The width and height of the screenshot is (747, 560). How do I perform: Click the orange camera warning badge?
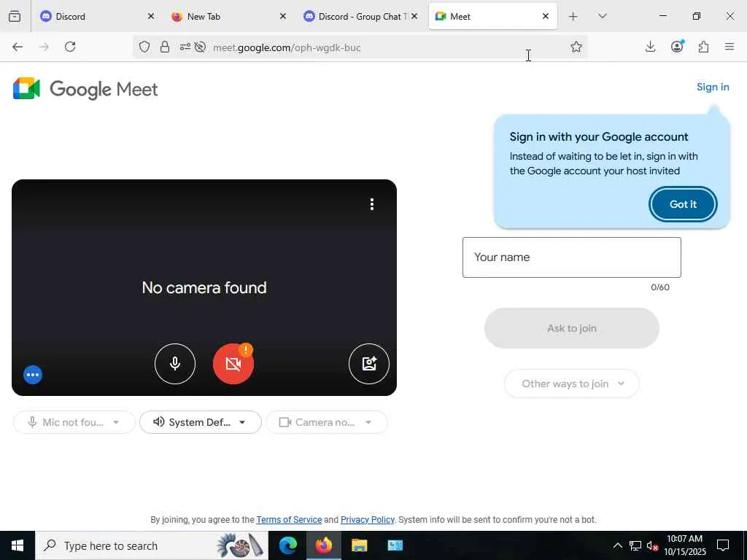[x=245, y=350]
